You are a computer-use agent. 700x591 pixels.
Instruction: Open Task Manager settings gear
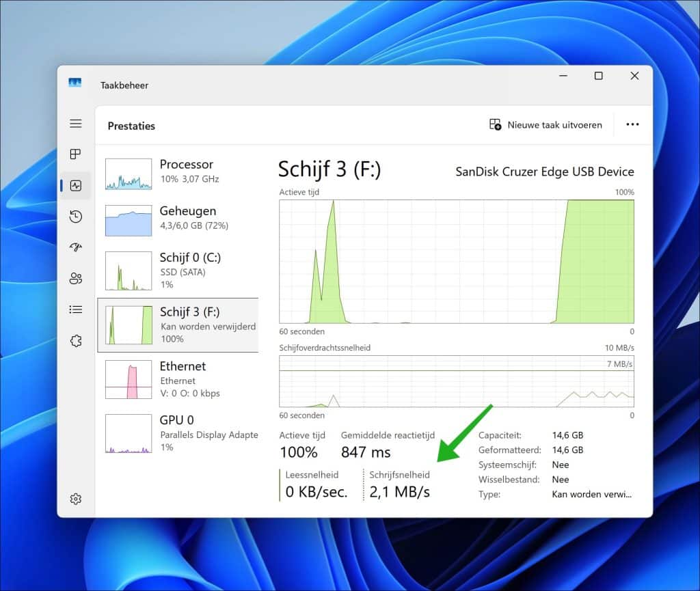tap(76, 499)
